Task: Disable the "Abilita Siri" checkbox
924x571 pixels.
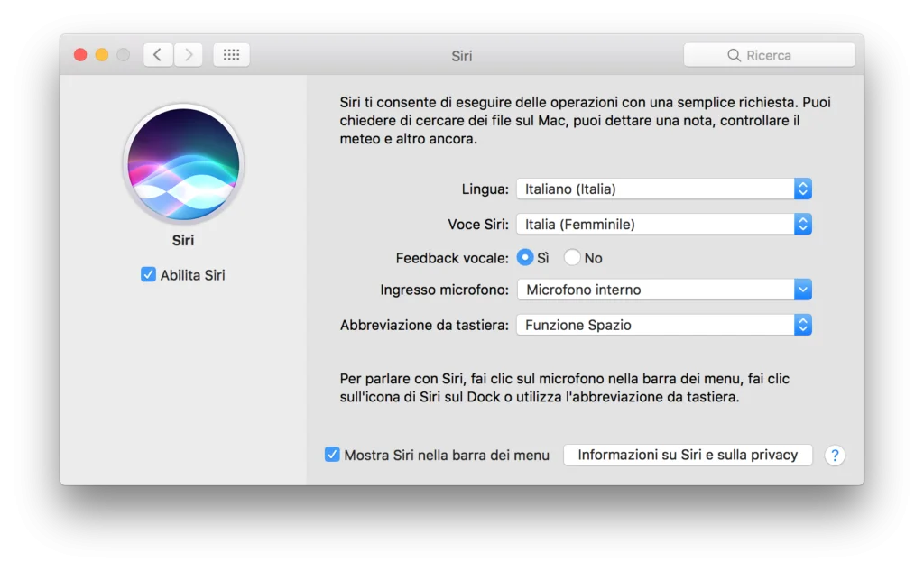Action: 148,275
